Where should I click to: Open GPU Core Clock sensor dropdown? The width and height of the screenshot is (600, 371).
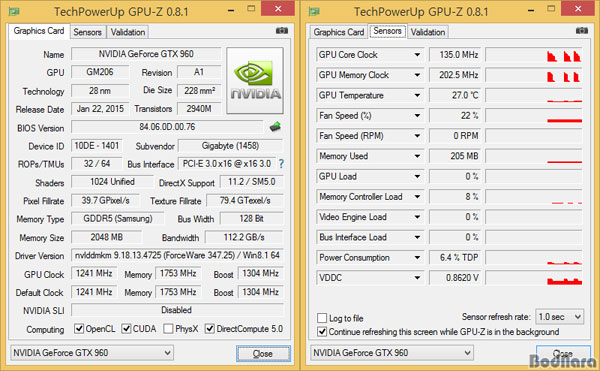417,55
